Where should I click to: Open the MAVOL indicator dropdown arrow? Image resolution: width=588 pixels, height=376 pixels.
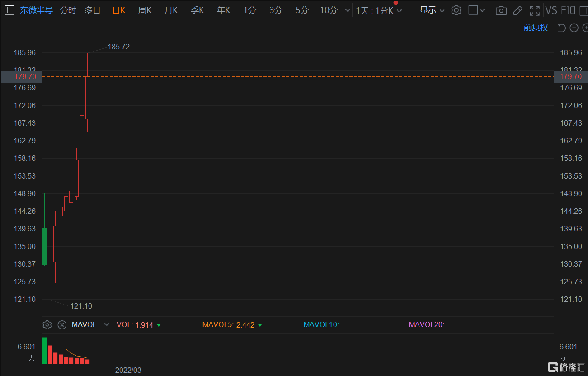tap(107, 324)
